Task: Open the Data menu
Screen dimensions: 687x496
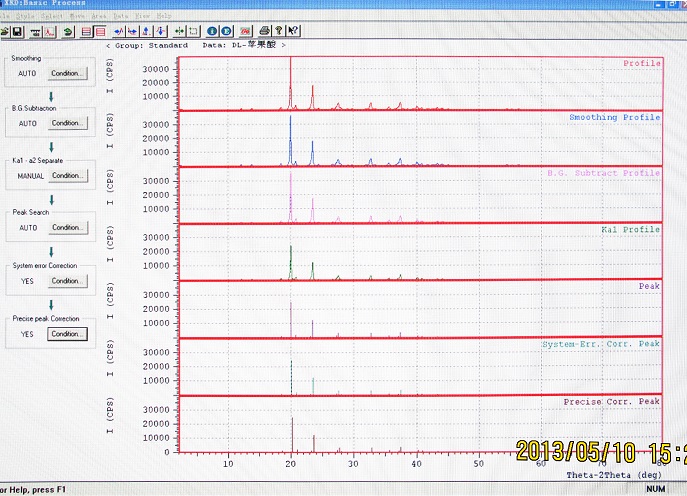Action: [x=120, y=16]
